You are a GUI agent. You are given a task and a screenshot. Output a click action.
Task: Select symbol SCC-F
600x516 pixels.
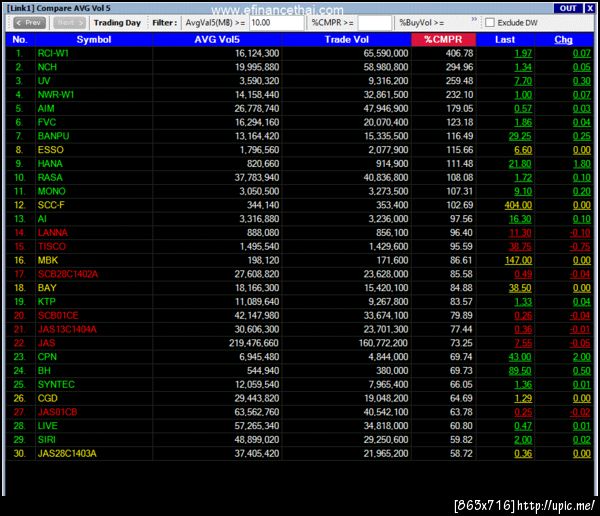[51, 205]
